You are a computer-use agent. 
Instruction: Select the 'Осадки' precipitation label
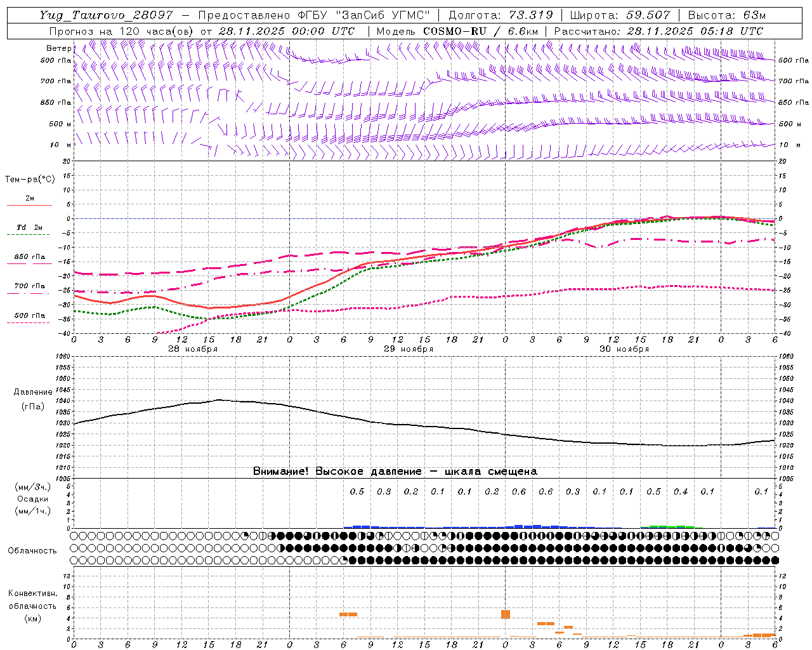33,499
